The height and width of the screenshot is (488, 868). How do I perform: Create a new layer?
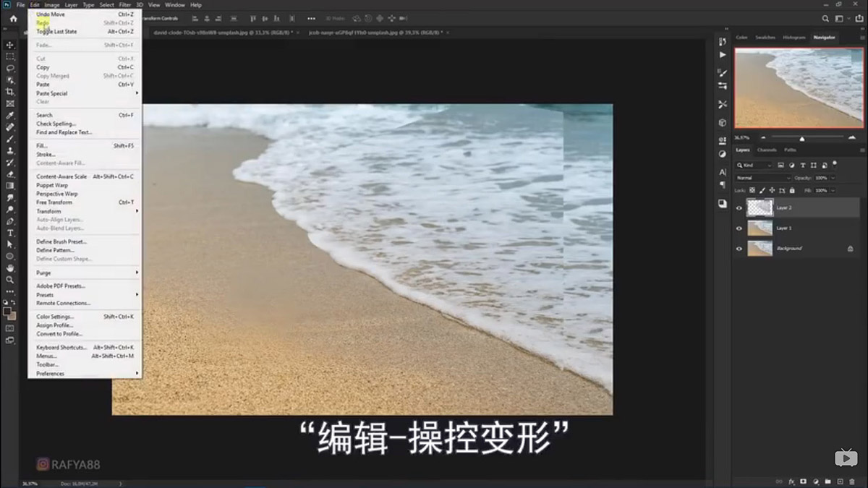[840, 481]
